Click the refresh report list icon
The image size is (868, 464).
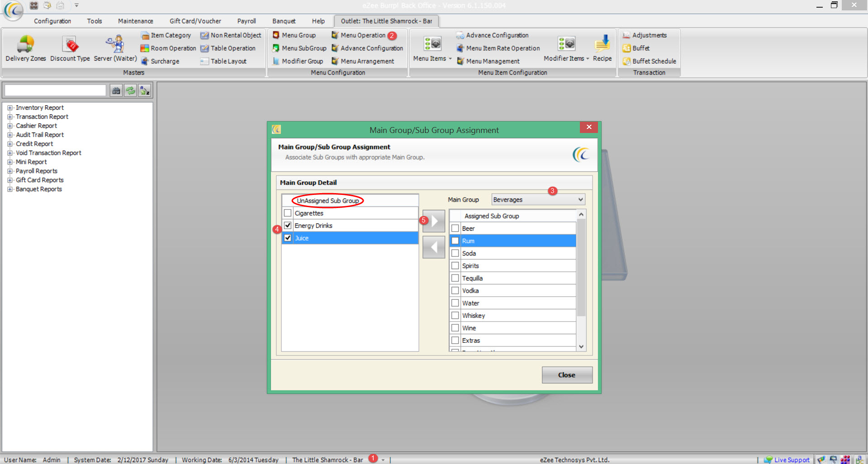(130, 90)
